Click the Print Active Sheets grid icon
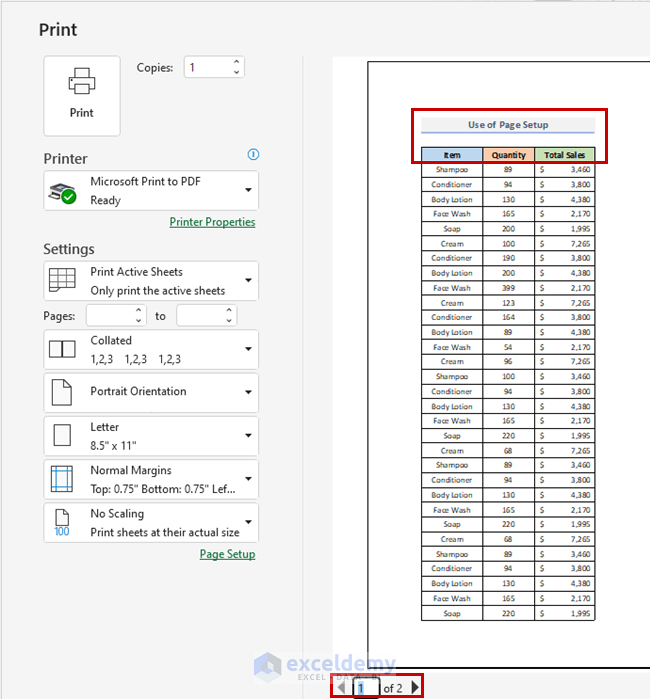The image size is (650, 699). (x=62, y=280)
